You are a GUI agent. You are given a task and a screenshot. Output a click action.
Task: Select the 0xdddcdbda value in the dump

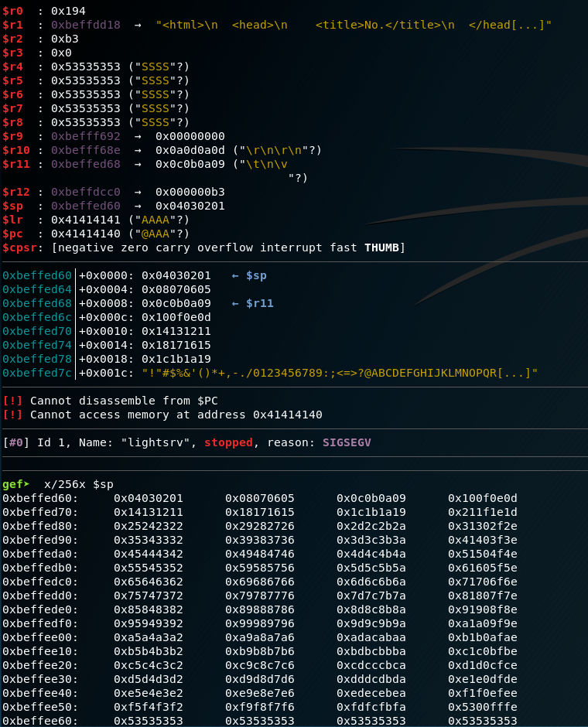[371, 679]
